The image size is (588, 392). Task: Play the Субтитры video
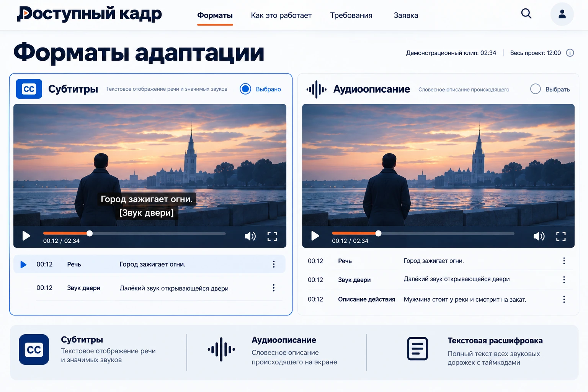click(x=26, y=236)
